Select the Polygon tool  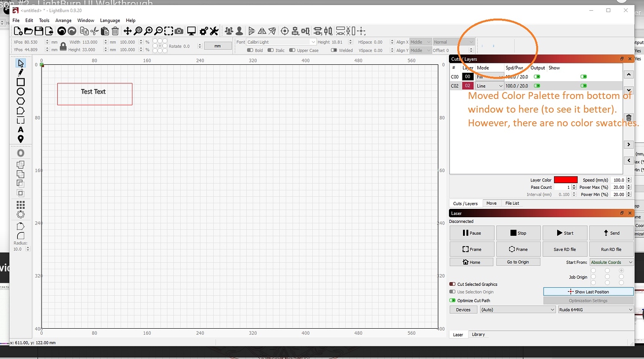pyautogui.click(x=21, y=101)
